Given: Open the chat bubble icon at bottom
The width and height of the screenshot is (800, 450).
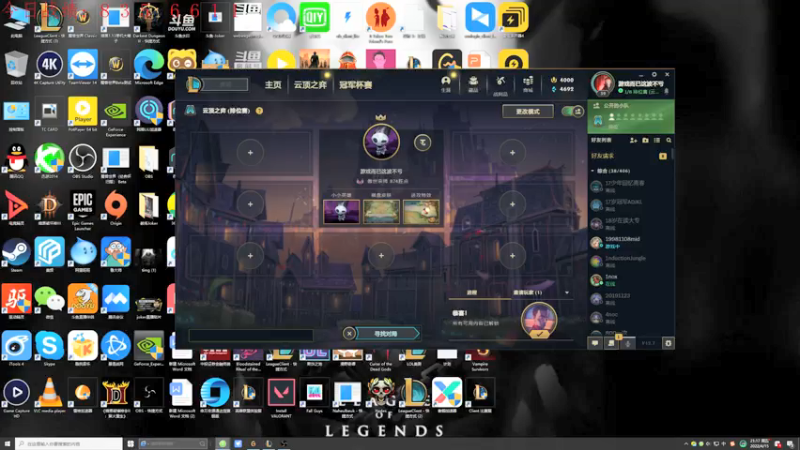Looking at the screenshot, I should [x=595, y=343].
